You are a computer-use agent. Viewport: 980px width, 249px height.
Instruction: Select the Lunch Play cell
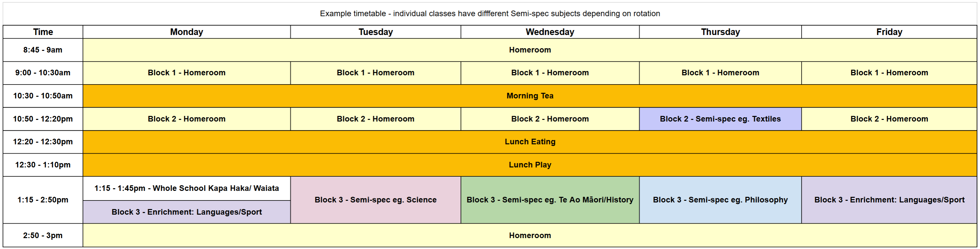point(529,165)
